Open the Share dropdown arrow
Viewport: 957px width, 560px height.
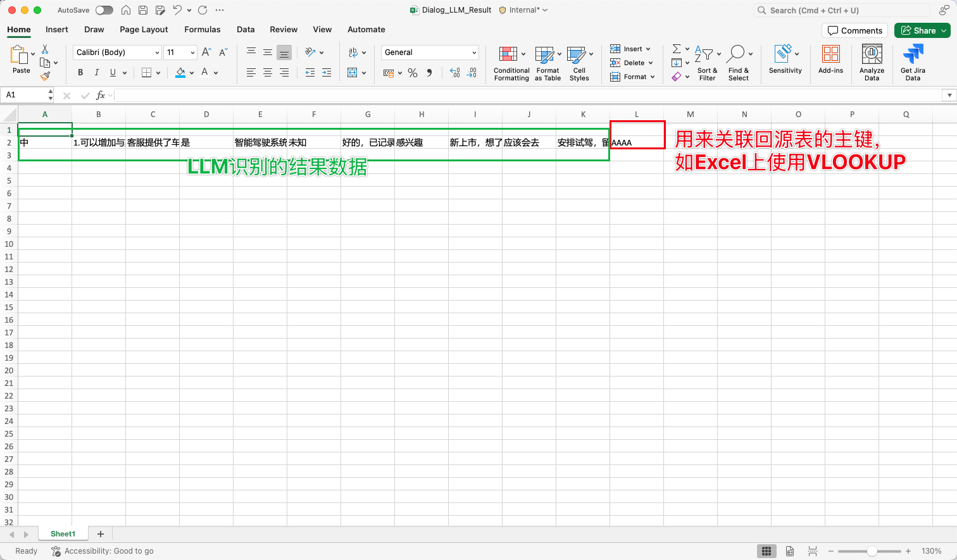click(x=944, y=30)
